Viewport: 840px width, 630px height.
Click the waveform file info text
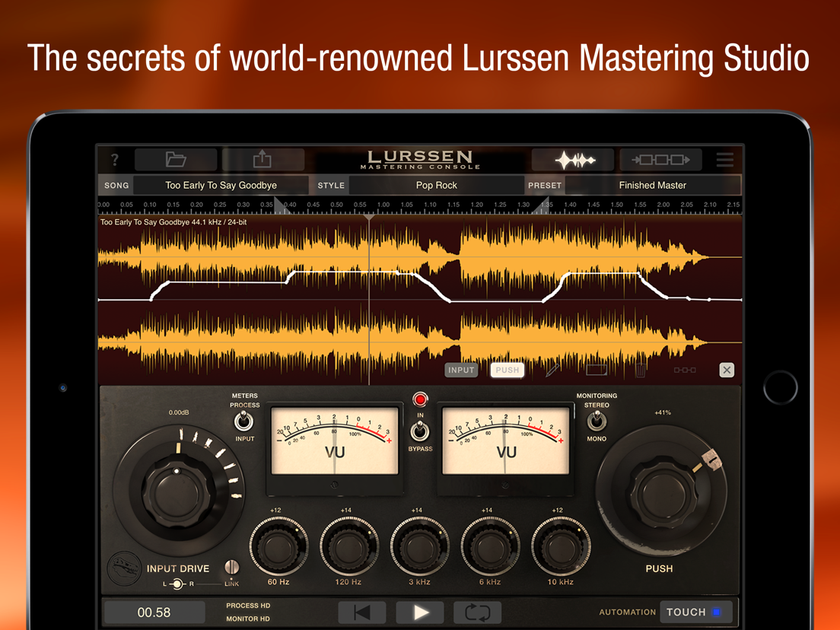(x=173, y=221)
